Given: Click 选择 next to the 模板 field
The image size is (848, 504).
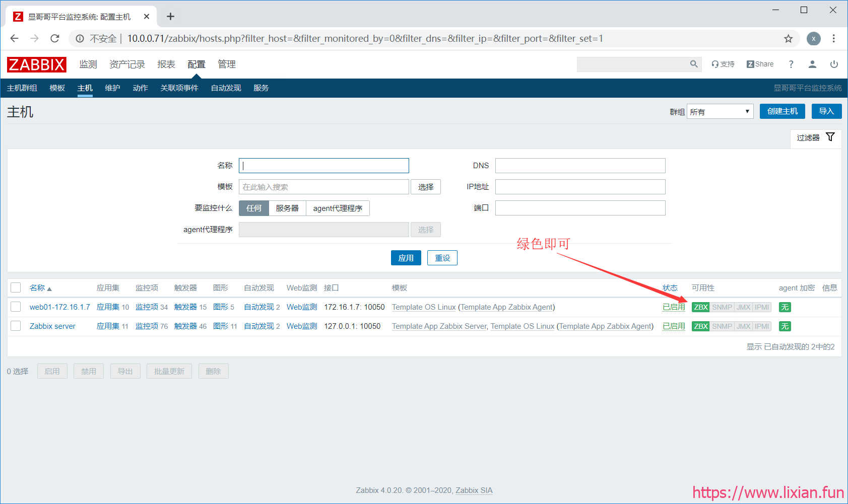Looking at the screenshot, I should (426, 187).
